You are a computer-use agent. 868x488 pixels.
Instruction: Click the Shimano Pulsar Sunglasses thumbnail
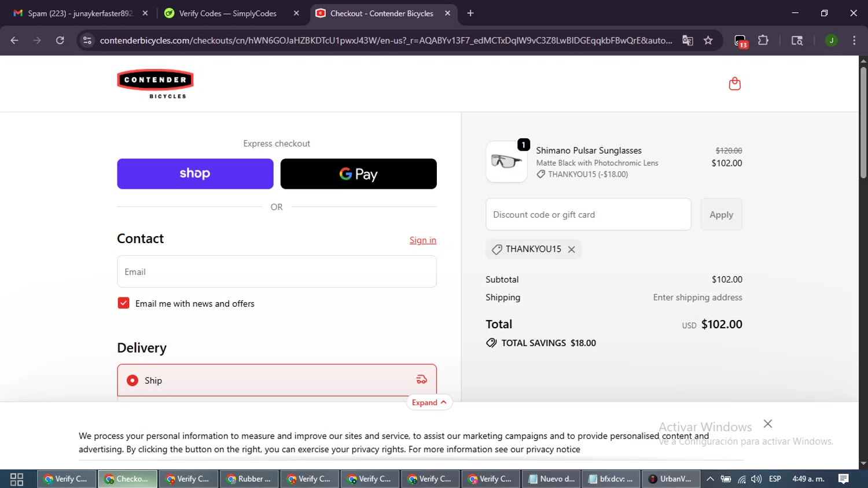pos(507,162)
